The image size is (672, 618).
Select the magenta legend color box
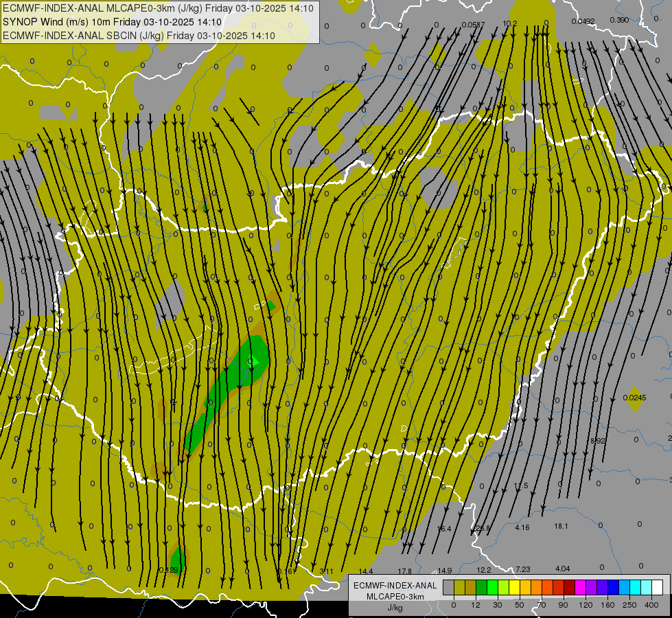click(580, 587)
